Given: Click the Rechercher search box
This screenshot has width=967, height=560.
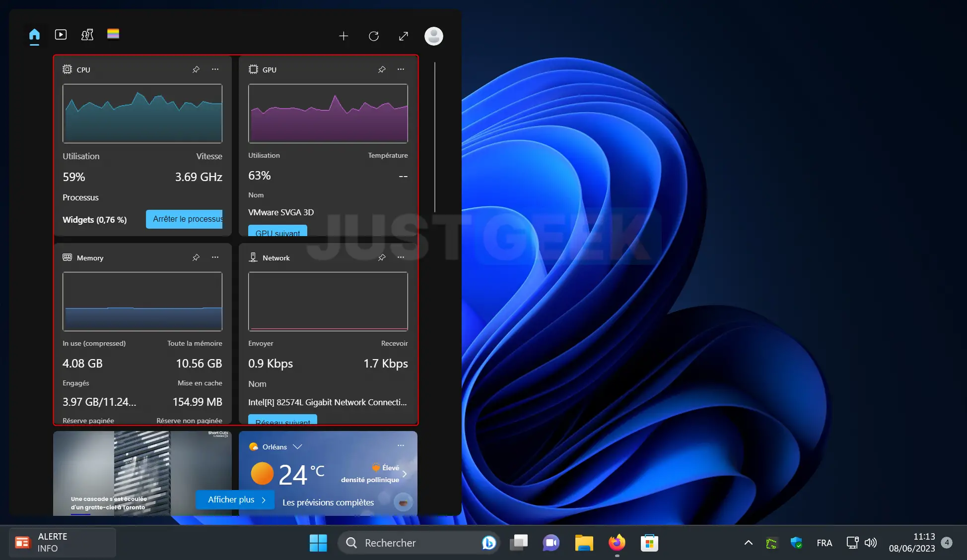Looking at the screenshot, I should pos(418,543).
